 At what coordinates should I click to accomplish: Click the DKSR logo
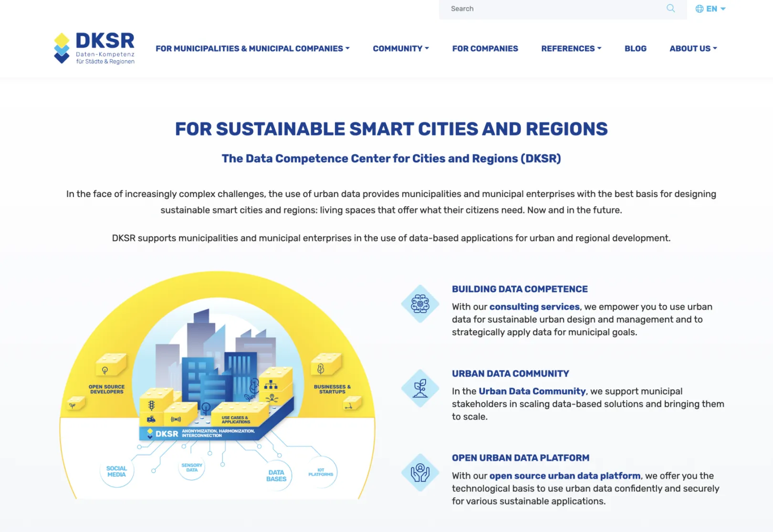coord(94,48)
